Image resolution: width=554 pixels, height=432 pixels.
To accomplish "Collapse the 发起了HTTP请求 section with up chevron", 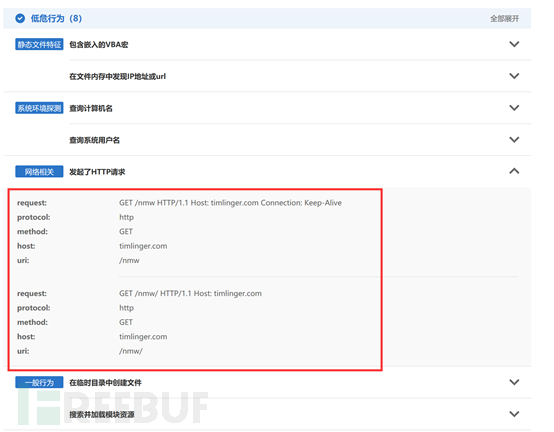I will click(514, 171).
